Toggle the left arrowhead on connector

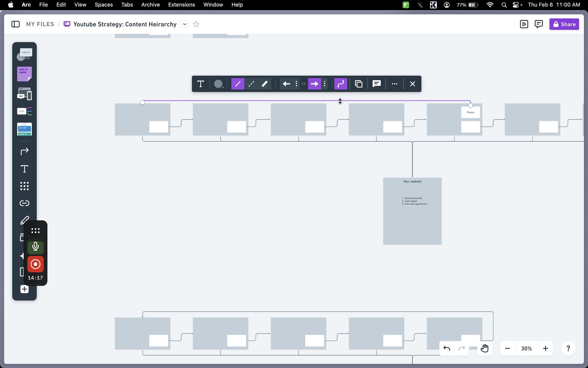point(286,84)
